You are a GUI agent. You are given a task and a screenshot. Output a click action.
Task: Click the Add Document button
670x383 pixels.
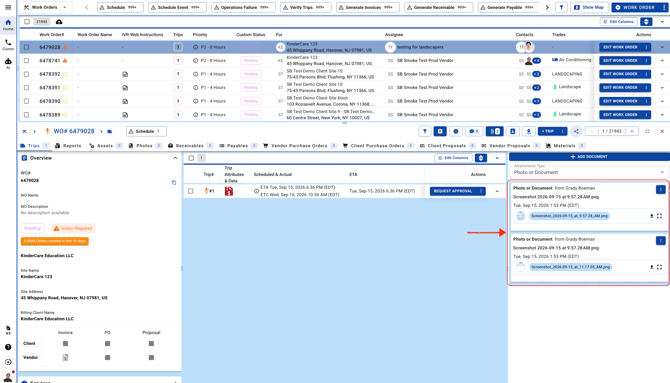click(x=589, y=156)
